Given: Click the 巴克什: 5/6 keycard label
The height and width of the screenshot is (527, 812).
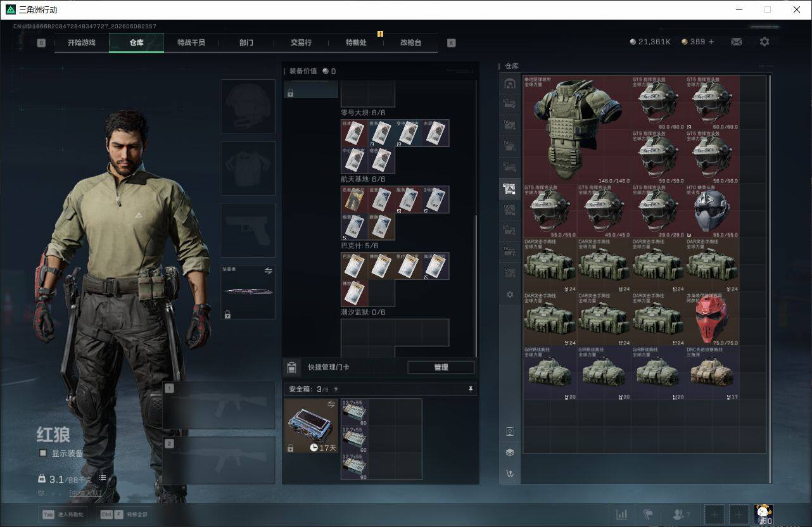Looking at the screenshot, I should 360,246.
